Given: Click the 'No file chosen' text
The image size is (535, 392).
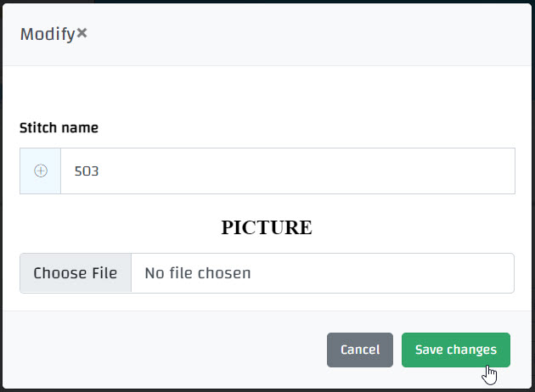Looking at the screenshot, I should 197,273.
